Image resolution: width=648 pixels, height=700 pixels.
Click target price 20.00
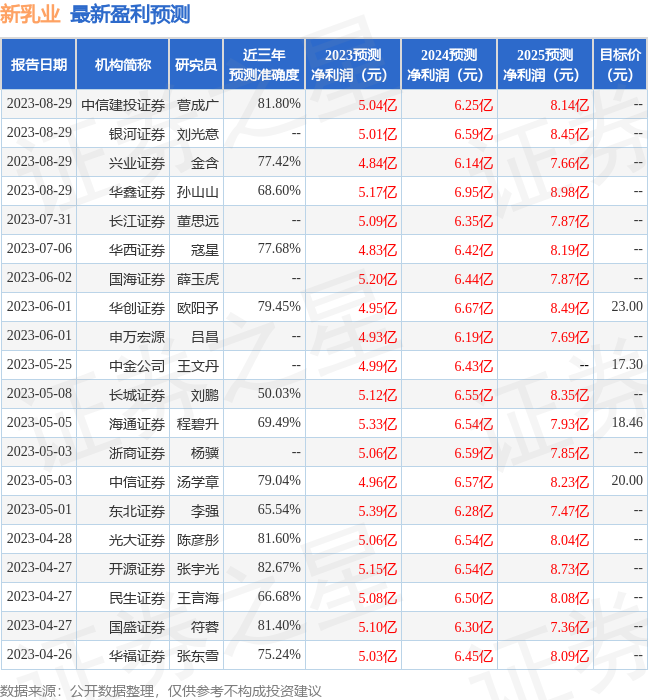point(627,480)
